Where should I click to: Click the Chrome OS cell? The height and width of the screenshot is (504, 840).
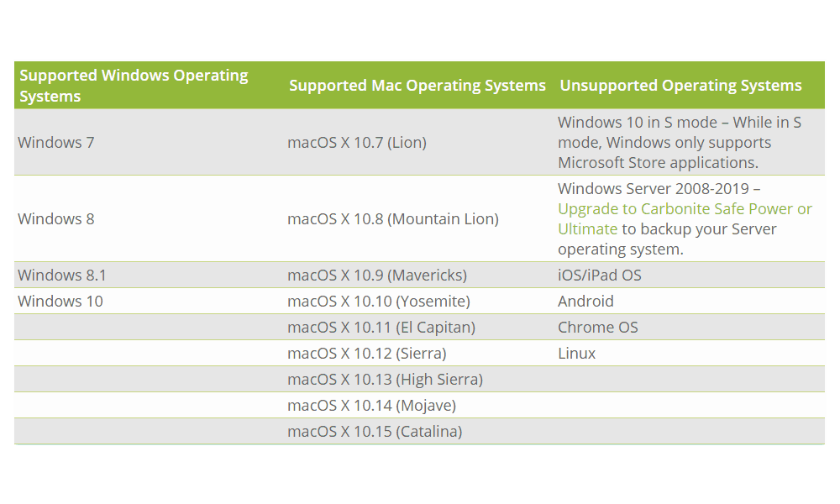pyautogui.click(x=598, y=328)
